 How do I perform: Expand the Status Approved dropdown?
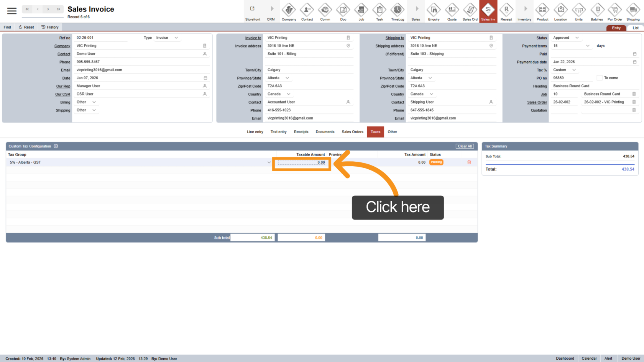pos(577,38)
